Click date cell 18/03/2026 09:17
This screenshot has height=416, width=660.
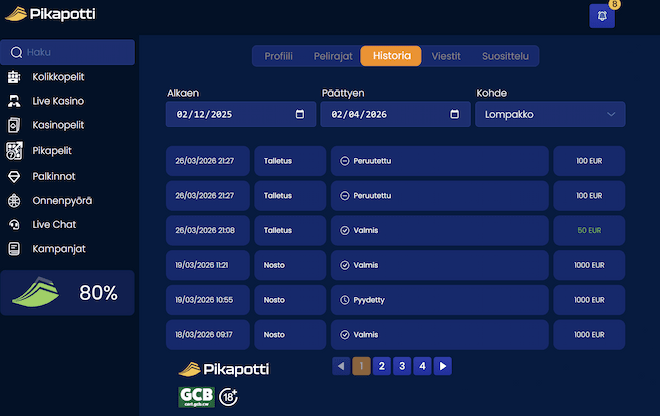[208, 335]
